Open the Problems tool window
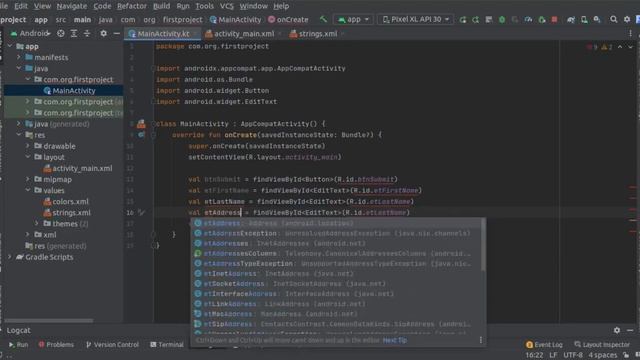 click(x=56, y=344)
